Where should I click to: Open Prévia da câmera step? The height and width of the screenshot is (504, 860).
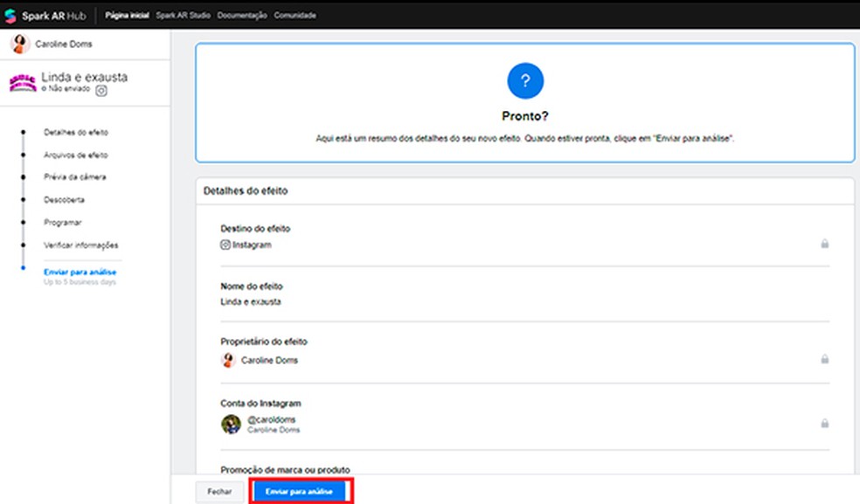pyautogui.click(x=75, y=177)
